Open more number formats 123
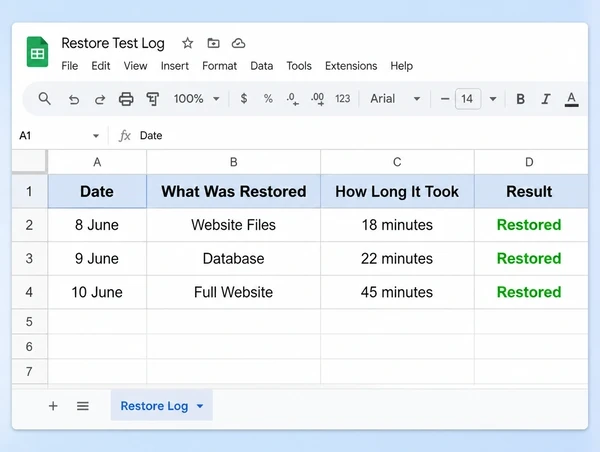 [342, 99]
